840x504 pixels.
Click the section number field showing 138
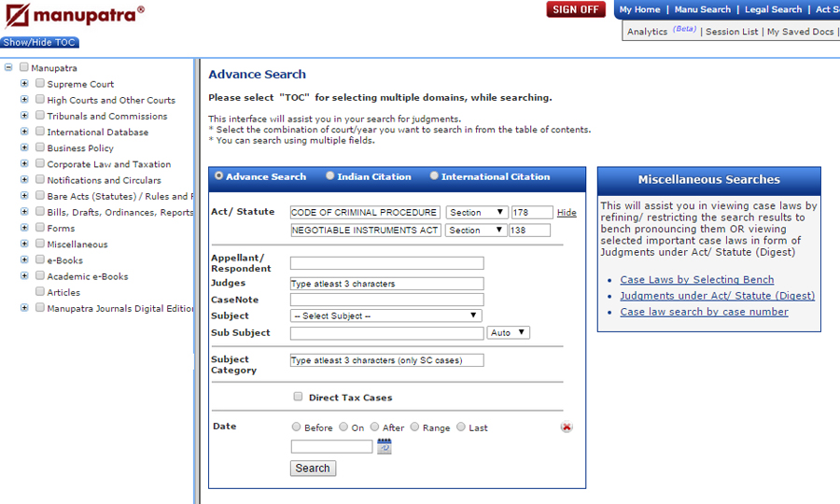tap(529, 231)
